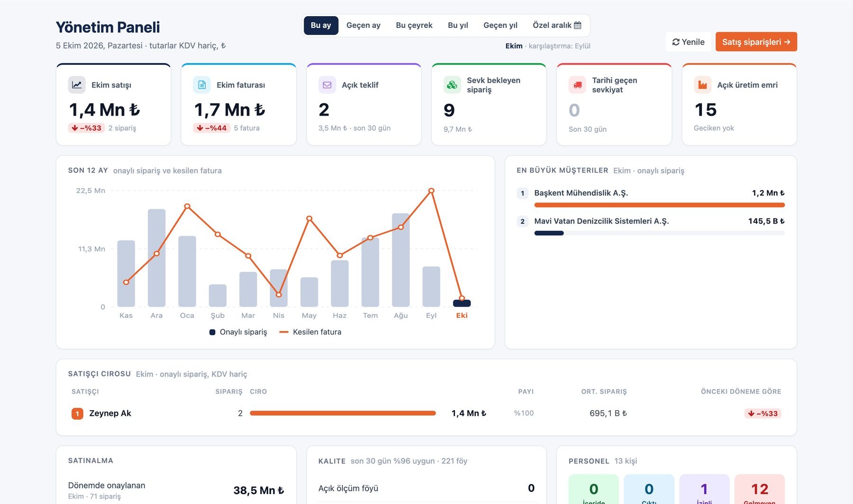Click the Başkent Mühendislik progress bar
Screen dimensions: 853x504
[659, 205]
